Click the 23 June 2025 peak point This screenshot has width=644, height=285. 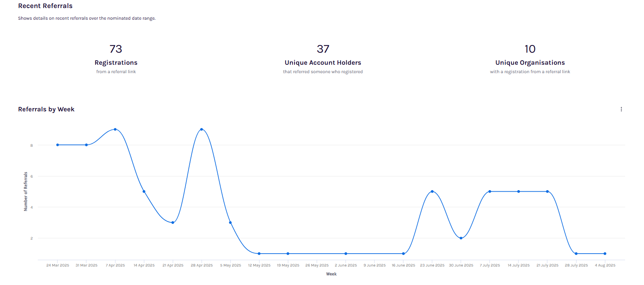[432, 191]
